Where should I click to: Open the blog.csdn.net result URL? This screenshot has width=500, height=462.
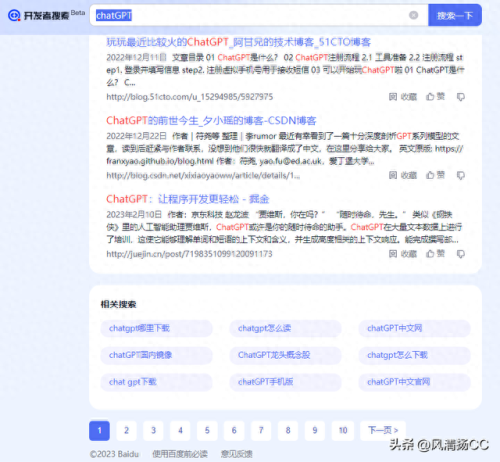coord(203,176)
